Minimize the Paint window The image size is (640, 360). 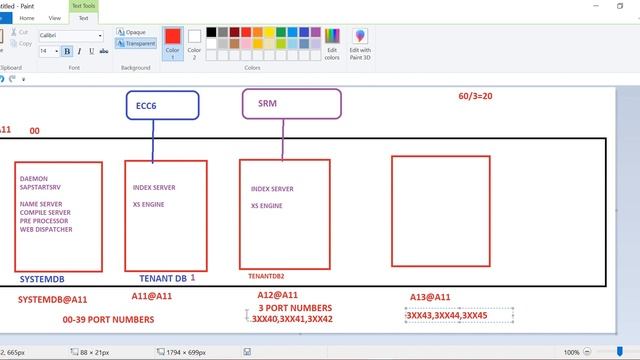(x=596, y=6)
